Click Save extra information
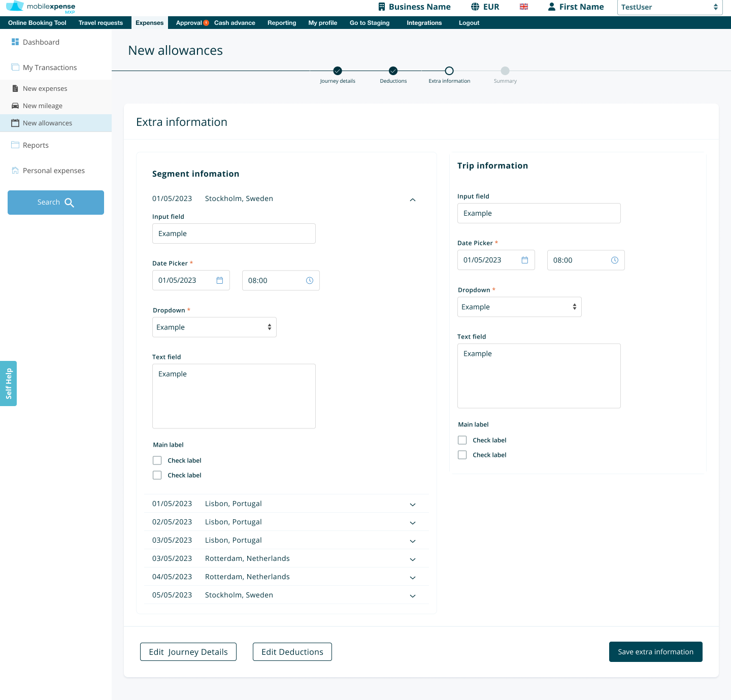Viewport: 731px width, 700px height. click(x=655, y=652)
